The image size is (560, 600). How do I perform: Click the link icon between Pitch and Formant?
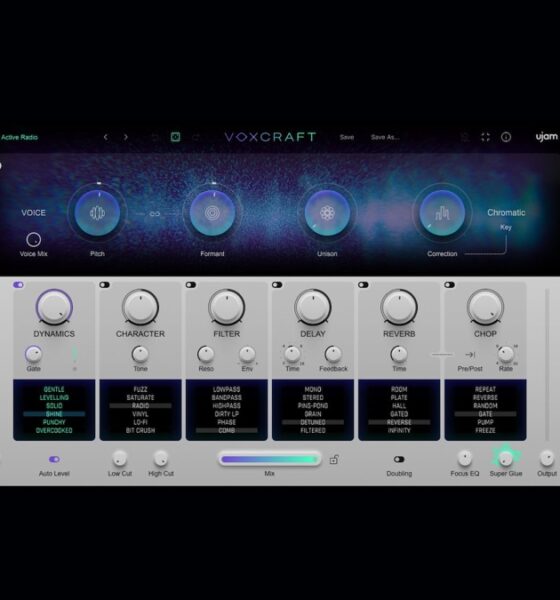(x=155, y=214)
